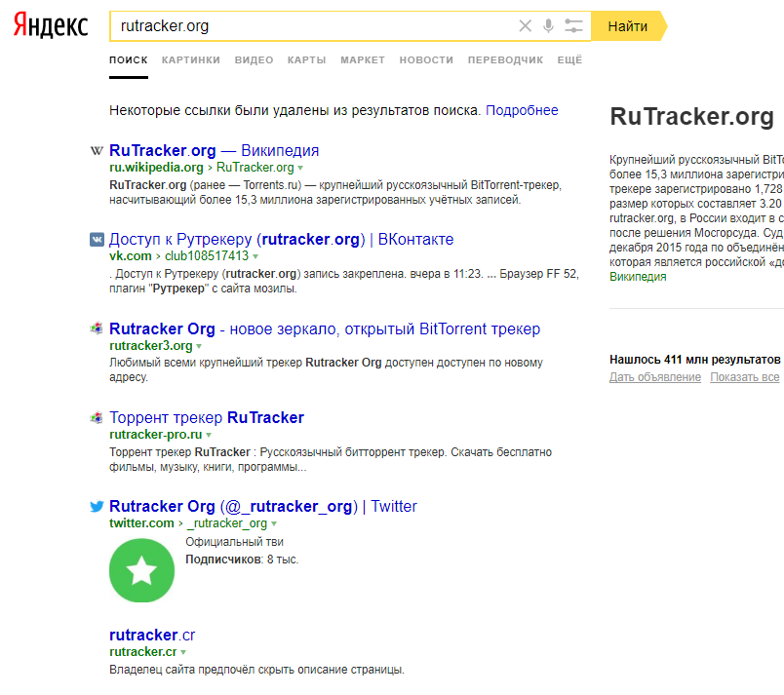Click the Twitter bird icon in results

(97, 507)
